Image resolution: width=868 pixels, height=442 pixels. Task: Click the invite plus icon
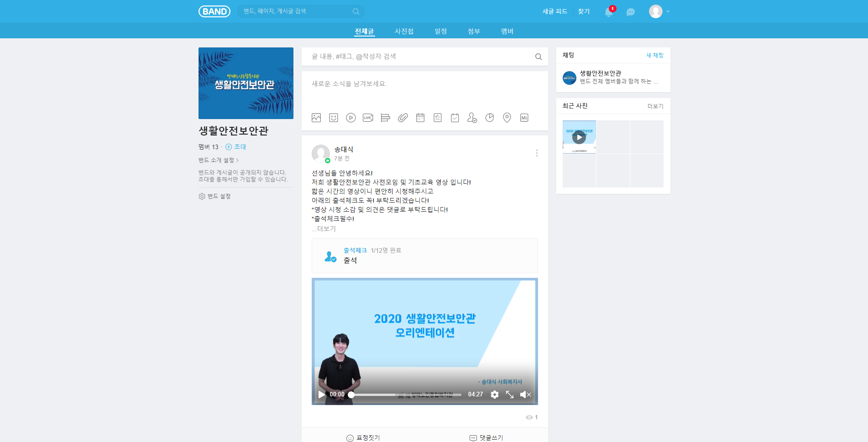pos(229,147)
